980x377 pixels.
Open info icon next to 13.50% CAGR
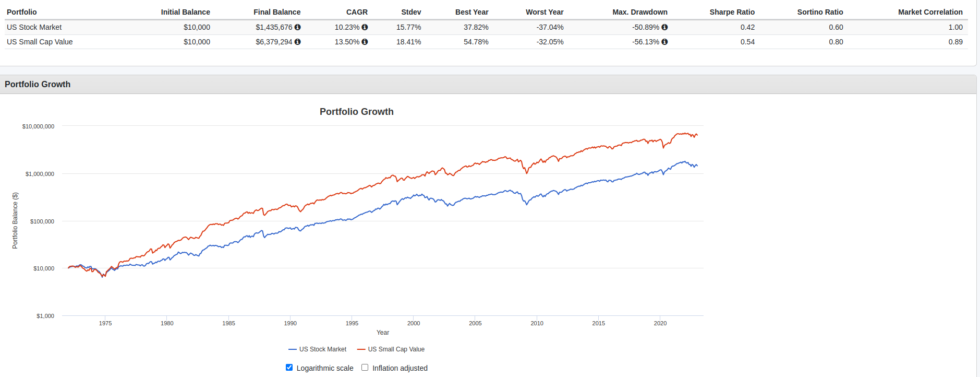click(x=365, y=42)
